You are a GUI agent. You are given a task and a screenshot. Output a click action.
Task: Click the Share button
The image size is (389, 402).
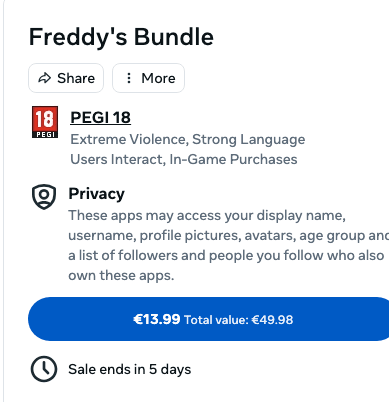click(x=66, y=78)
